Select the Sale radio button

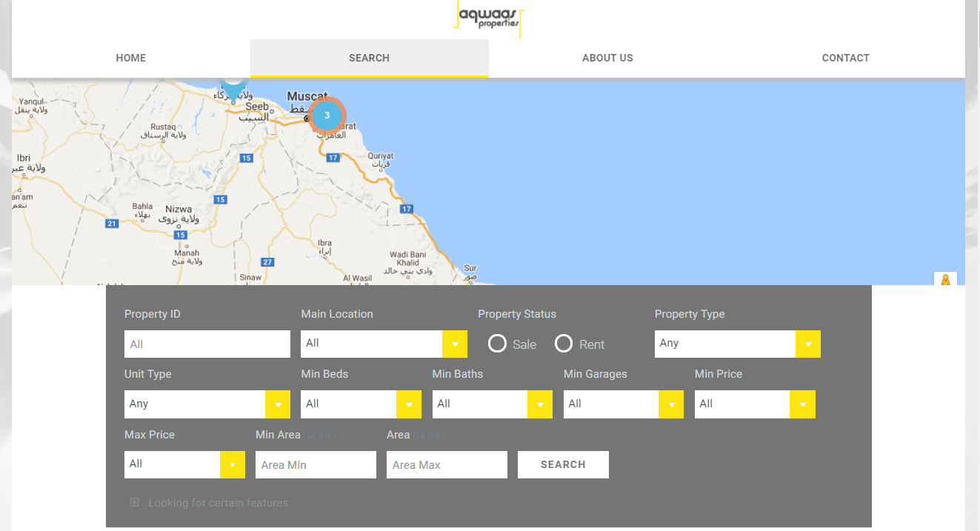click(x=497, y=344)
